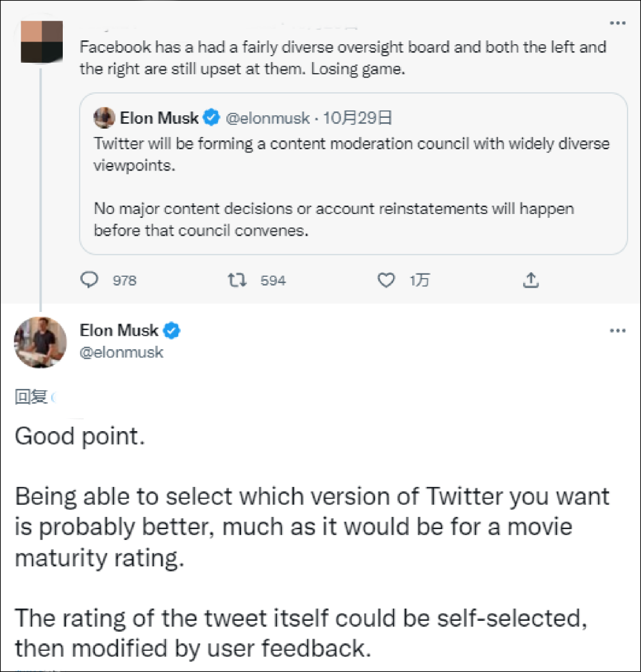Click the share upload-arrow icon
Viewport: 641px width, 672px height.
(531, 280)
